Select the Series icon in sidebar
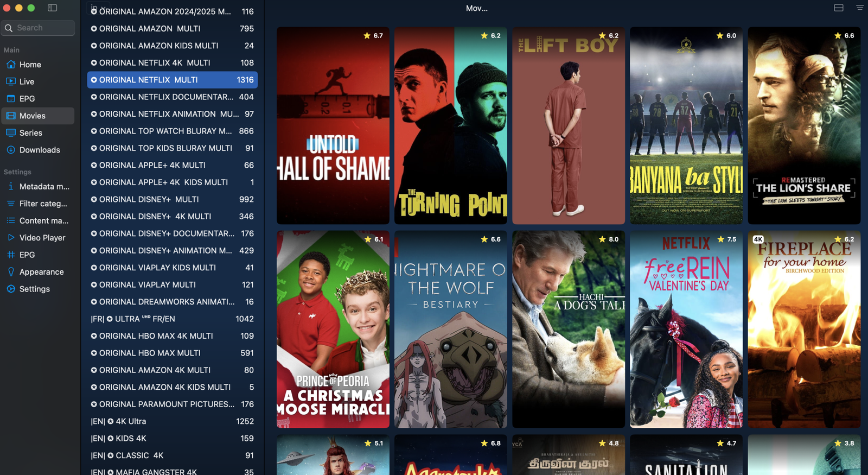Image resolution: width=868 pixels, height=475 pixels. (11, 133)
